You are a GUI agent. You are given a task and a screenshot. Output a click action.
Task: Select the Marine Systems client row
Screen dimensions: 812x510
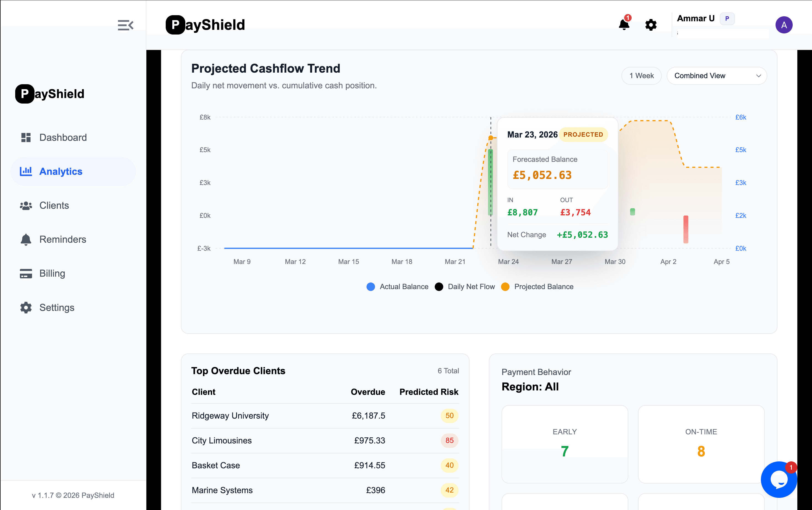click(325, 490)
